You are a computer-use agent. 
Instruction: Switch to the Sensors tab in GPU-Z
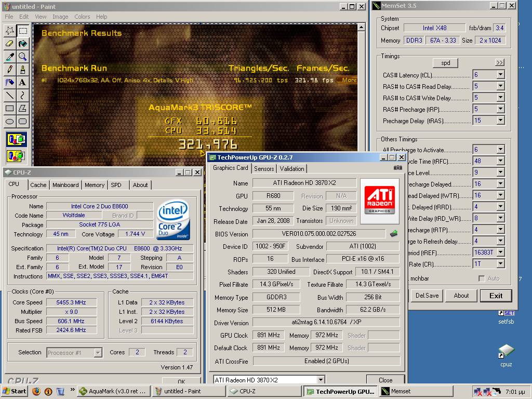264,169
